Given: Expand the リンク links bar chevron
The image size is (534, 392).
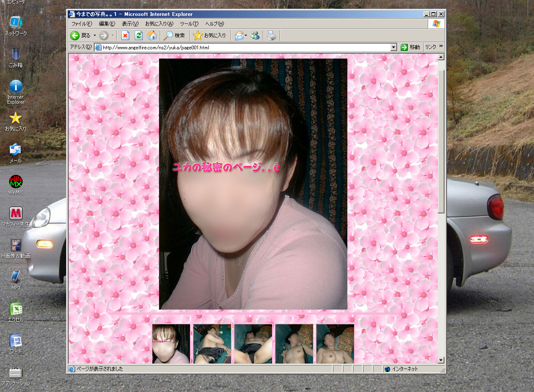Looking at the screenshot, I should click(x=441, y=47).
